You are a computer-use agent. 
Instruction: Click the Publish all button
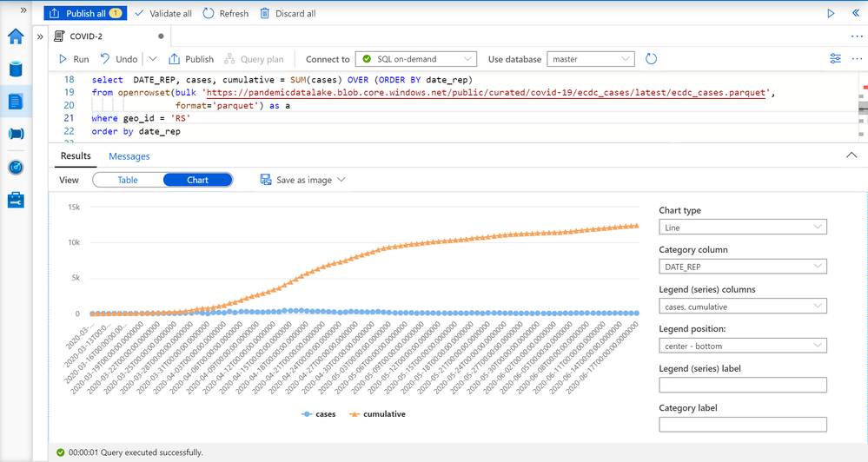click(85, 13)
